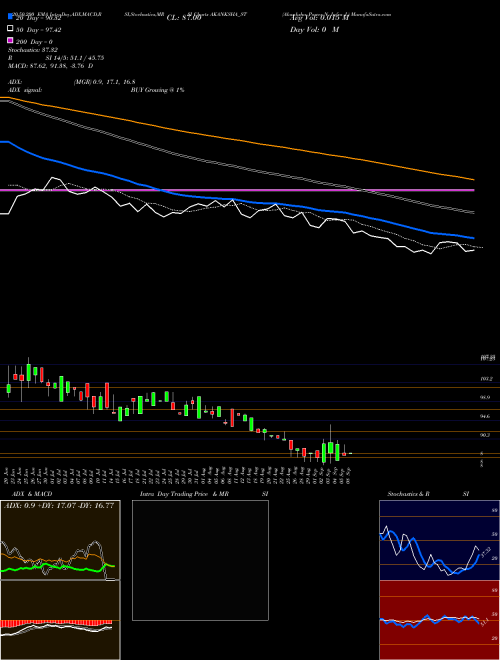Click the 'RSI 14/5: 51.1 / 45.75' reading

coord(56,58)
